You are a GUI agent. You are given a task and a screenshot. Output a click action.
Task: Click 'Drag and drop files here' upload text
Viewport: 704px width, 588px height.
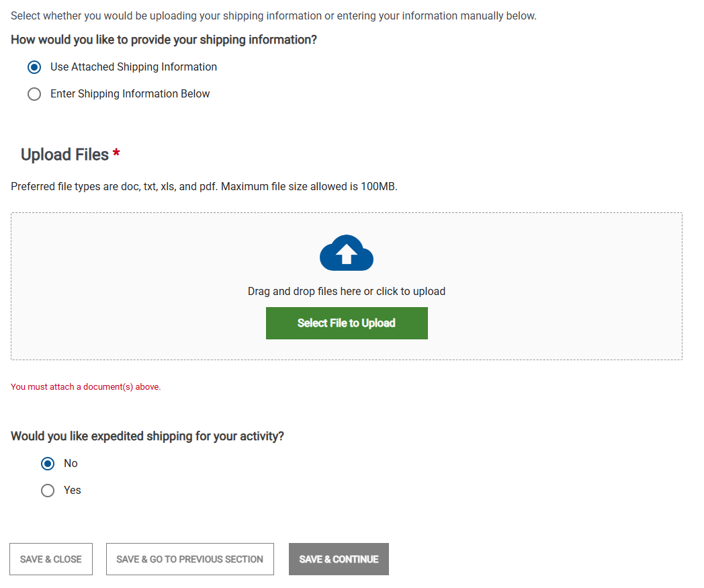(346, 291)
